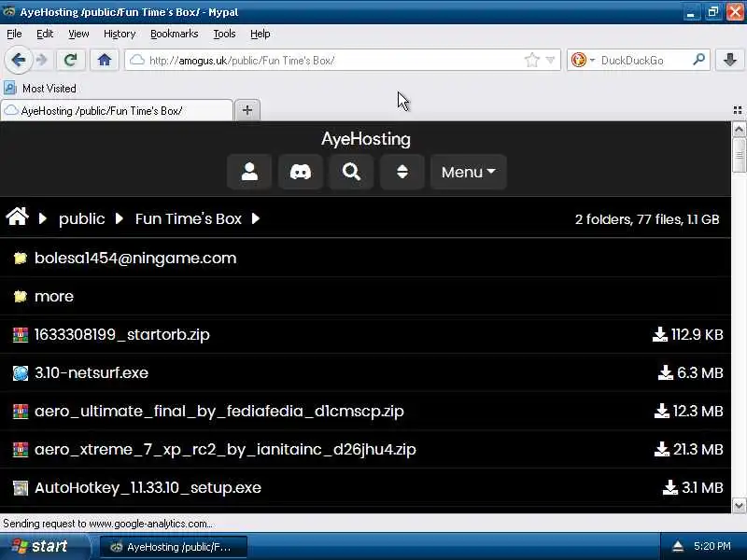This screenshot has height=560, width=747.
Task: Go back with the browser Back arrow
Action: [18, 60]
